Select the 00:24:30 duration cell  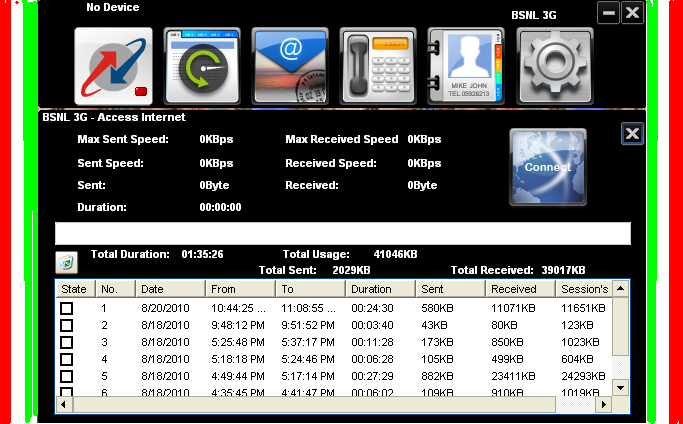click(x=372, y=308)
